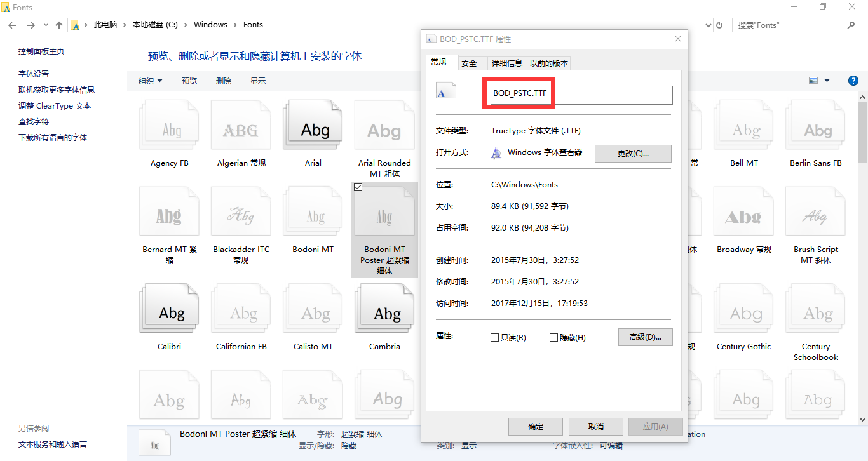The width and height of the screenshot is (868, 461).
Task: Switch to the 以前的版本 tab
Action: click(549, 63)
